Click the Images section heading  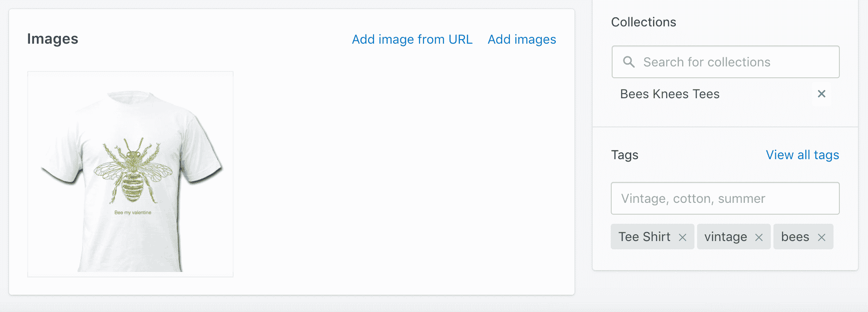tap(53, 39)
